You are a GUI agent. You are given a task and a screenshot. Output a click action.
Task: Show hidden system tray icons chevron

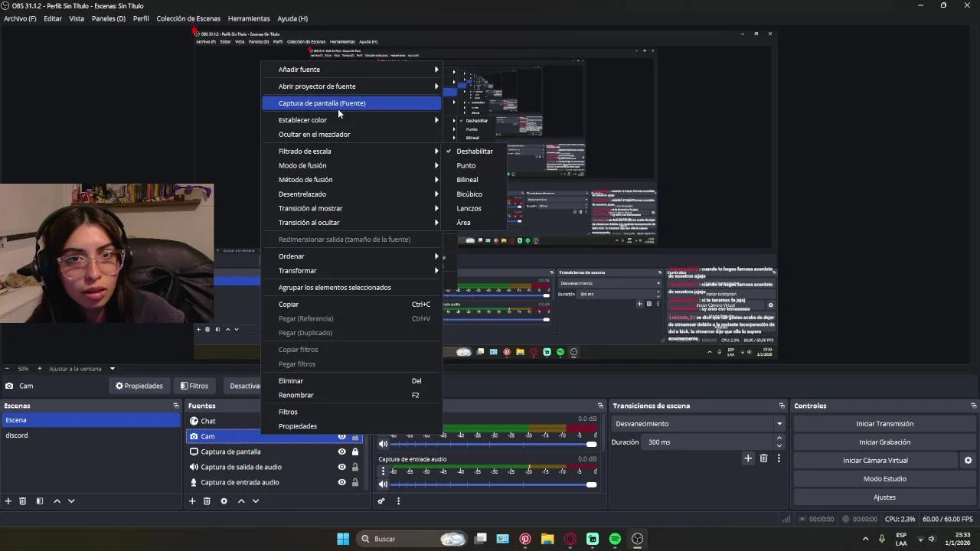pyautogui.click(x=865, y=539)
